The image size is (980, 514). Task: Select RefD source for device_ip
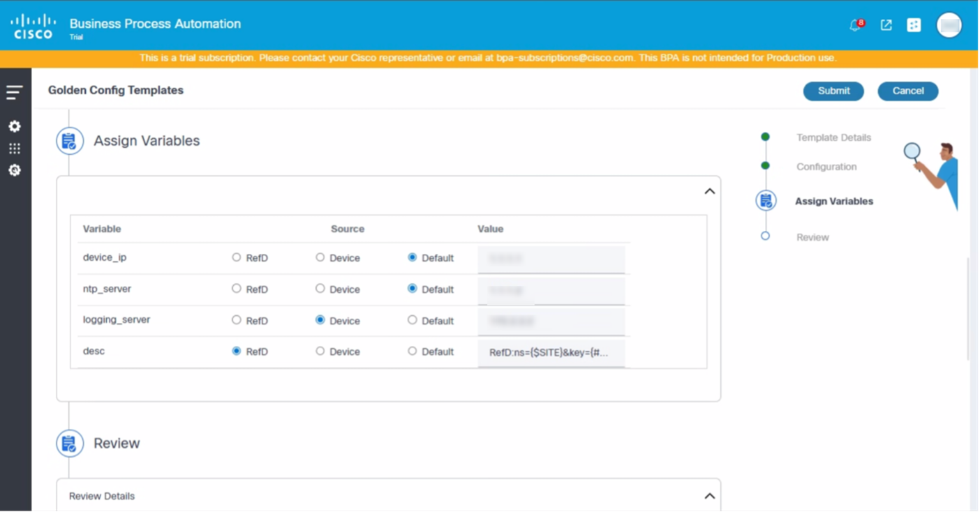[237, 257]
